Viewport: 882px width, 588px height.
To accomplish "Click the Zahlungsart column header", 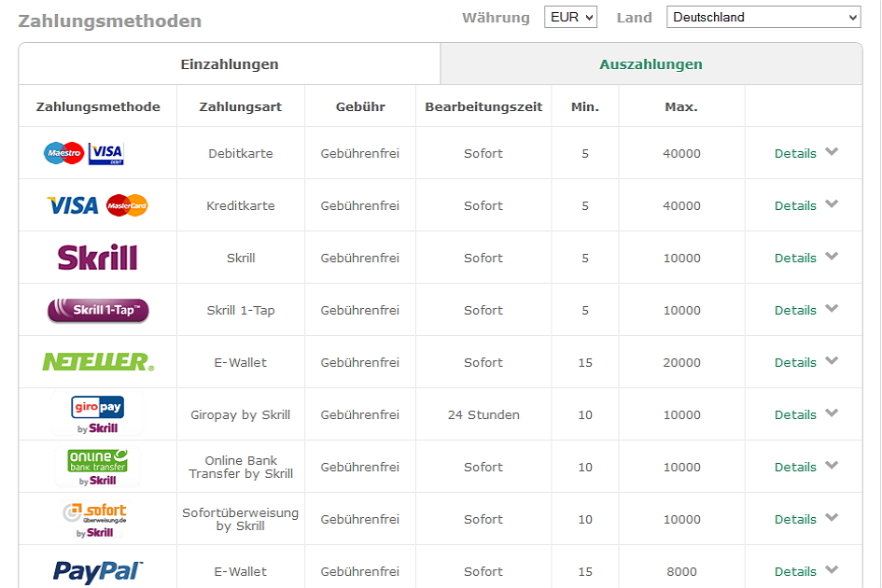I will pos(241,107).
